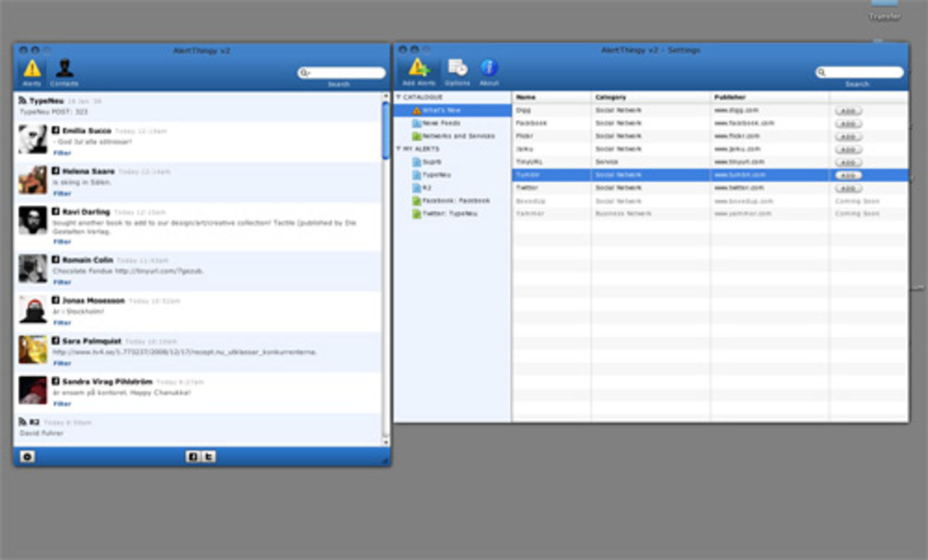Click Ravi Darling's avatar thumbnail
Viewport: 928px width, 560px height.
point(33,220)
